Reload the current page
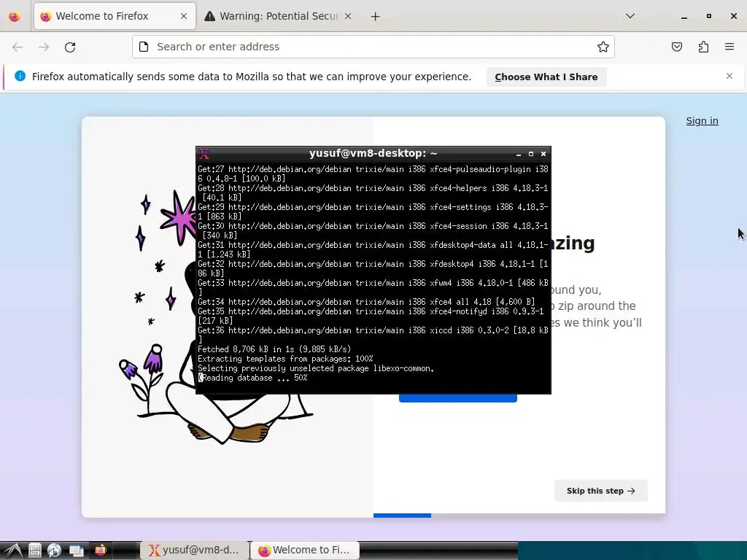The width and height of the screenshot is (747, 560). point(70,47)
